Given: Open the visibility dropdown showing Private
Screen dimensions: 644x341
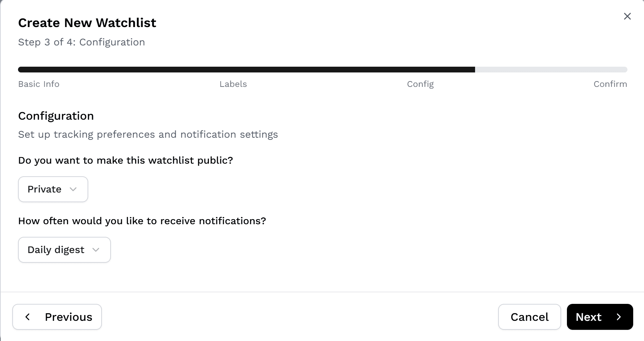Looking at the screenshot, I should tap(53, 189).
